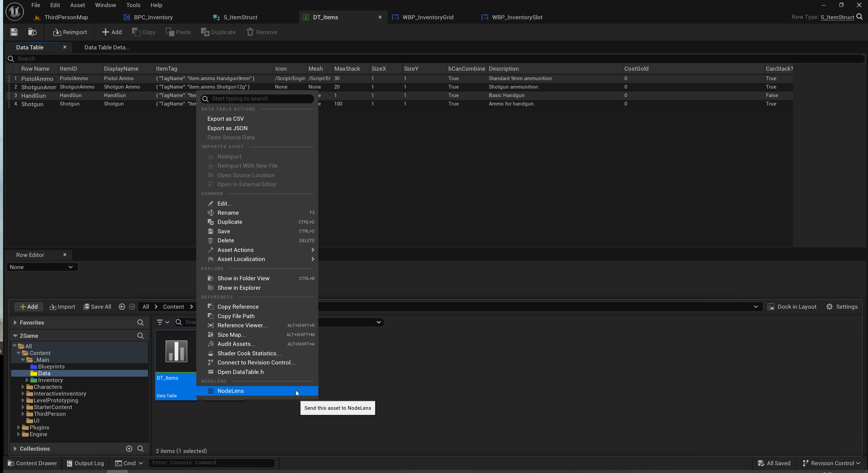Search within the ZGame tree magnifier
This screenshot has height=473, width=868.
pyautogui.click(x=141, y=336)
